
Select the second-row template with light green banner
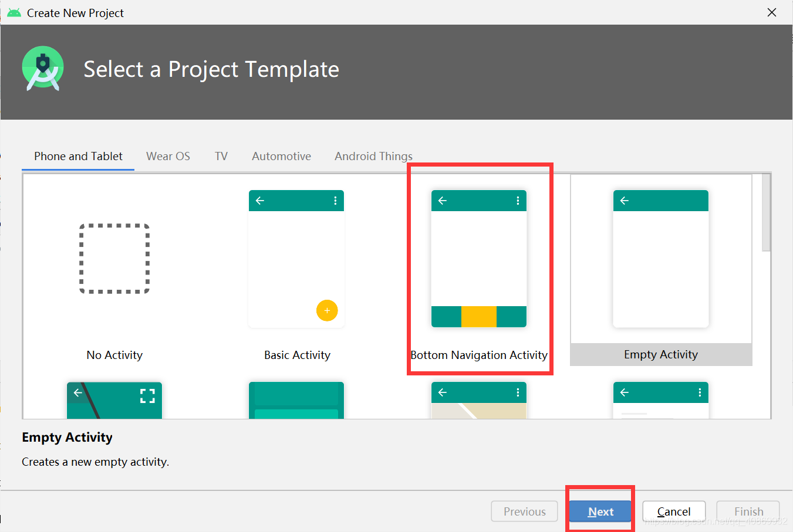296,400
